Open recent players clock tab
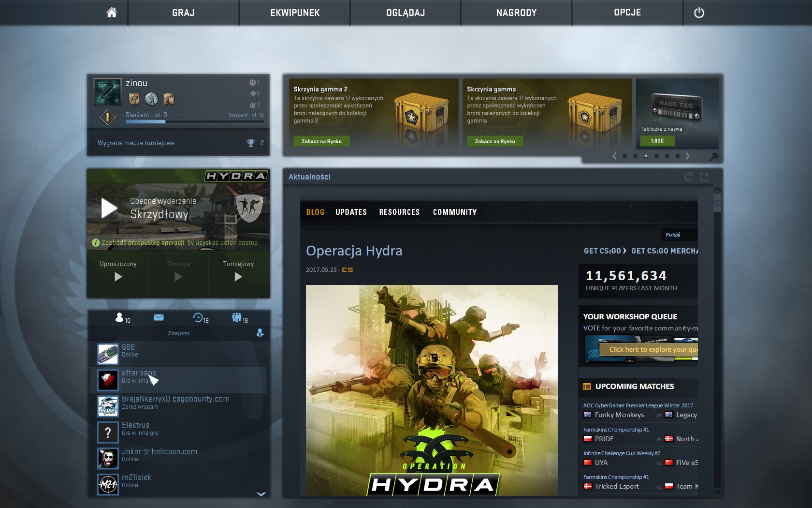The width and height of the screenshot is (812, 508). point(201,318)
